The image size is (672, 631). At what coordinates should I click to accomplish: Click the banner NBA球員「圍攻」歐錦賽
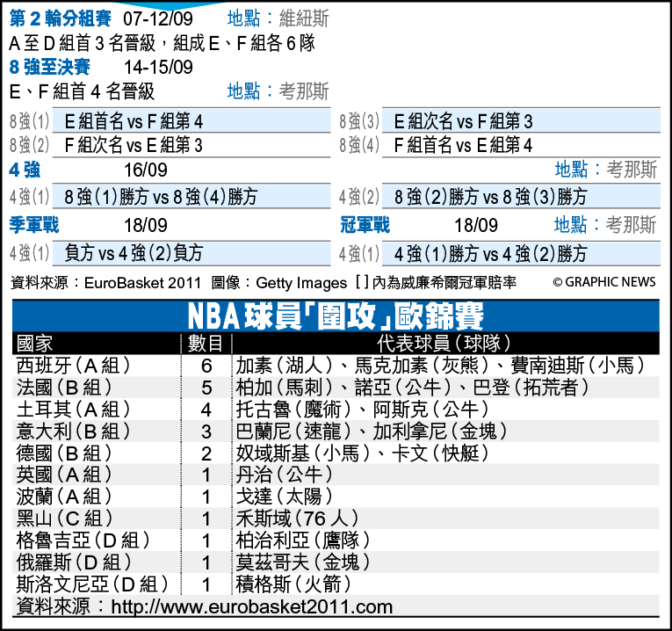click(336, 315)
